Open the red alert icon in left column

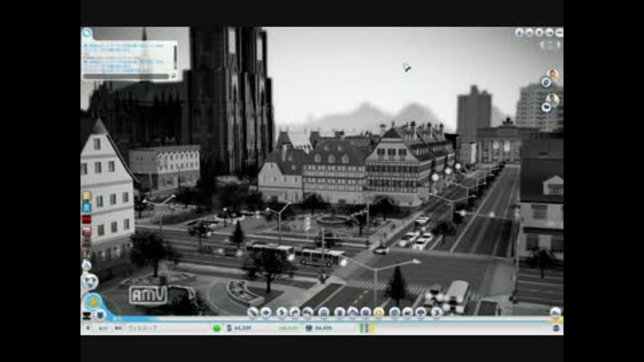pyautogui.click(x=87, y=220)
